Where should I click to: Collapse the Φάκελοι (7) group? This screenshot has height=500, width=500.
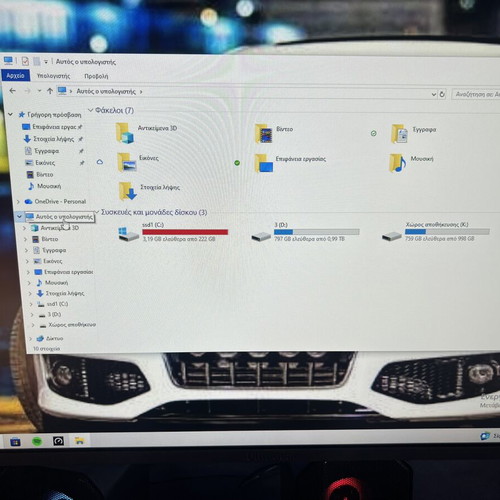tap(90, 110)
